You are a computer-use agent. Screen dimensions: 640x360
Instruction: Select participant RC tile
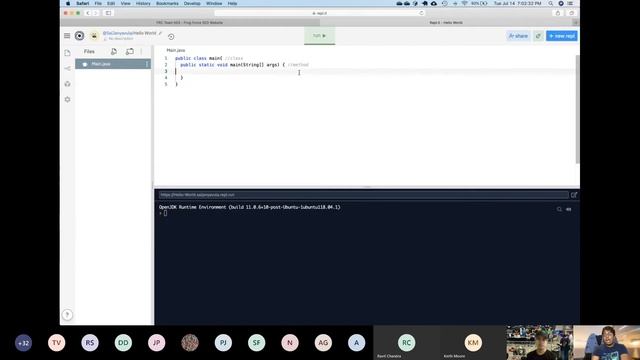[x=406, y=342]
